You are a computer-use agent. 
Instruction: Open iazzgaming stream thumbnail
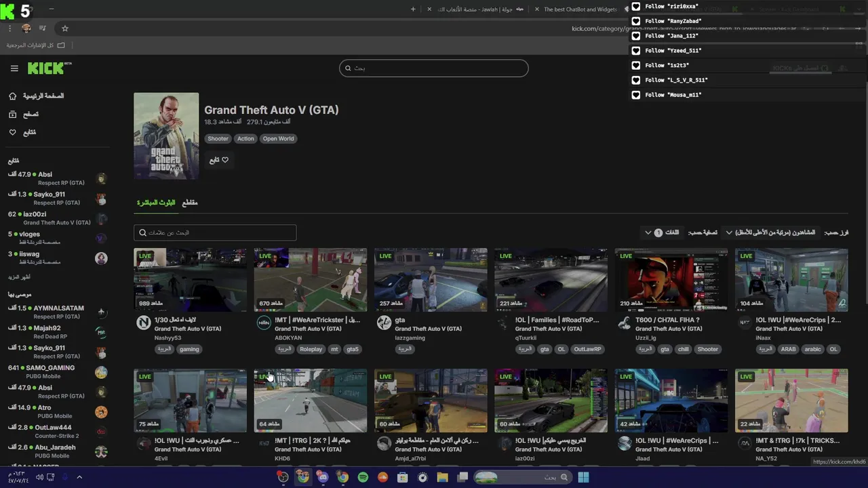tap(431, 280)
